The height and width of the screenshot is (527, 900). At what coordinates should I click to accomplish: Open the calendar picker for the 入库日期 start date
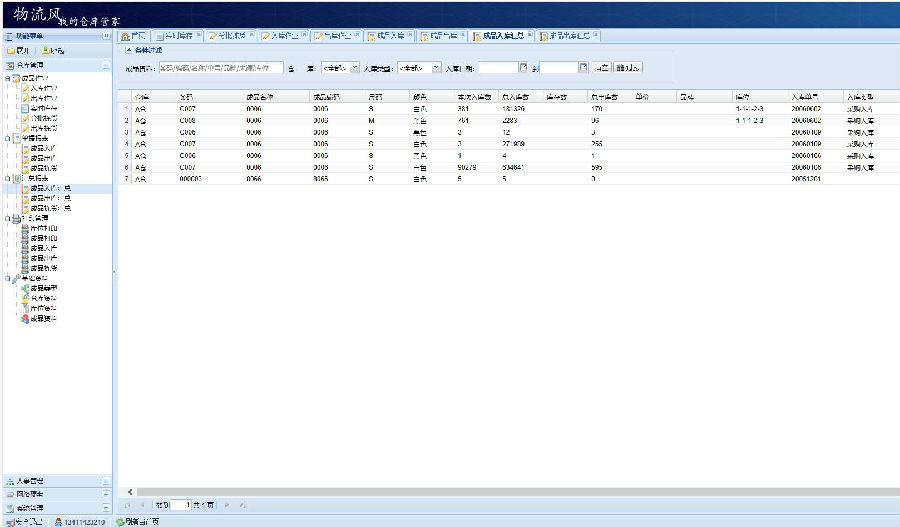tap(523, 68)
